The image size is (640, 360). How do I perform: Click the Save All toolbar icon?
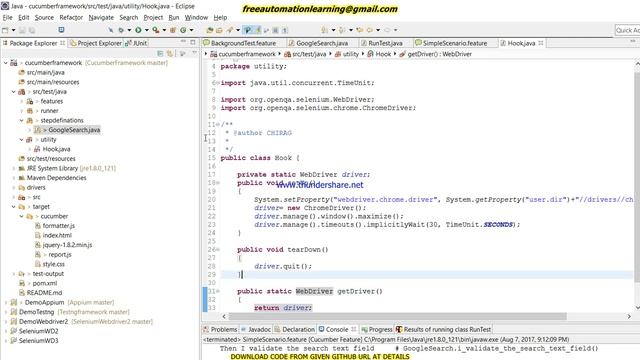31,30
